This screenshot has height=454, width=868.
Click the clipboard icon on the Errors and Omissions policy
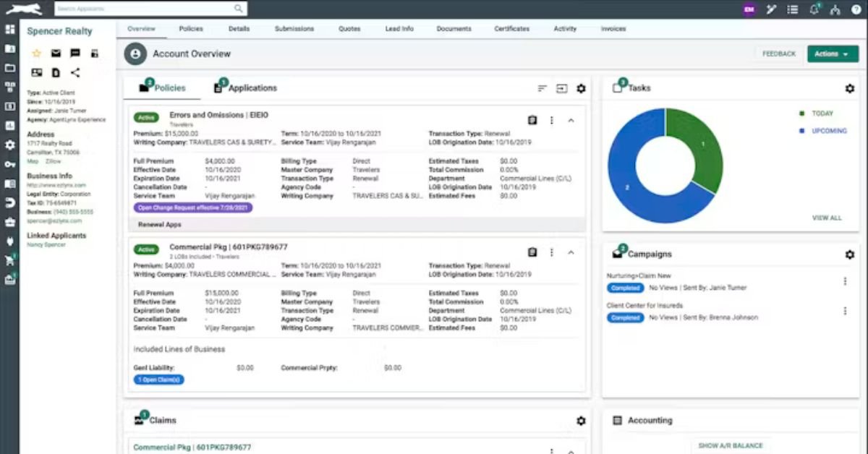click(x=532, y=121)
